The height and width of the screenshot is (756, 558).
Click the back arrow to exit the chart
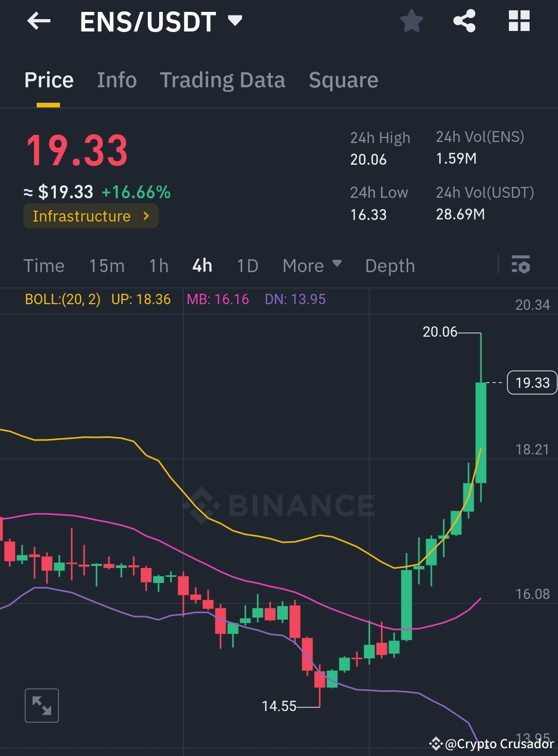pos(39,21)
